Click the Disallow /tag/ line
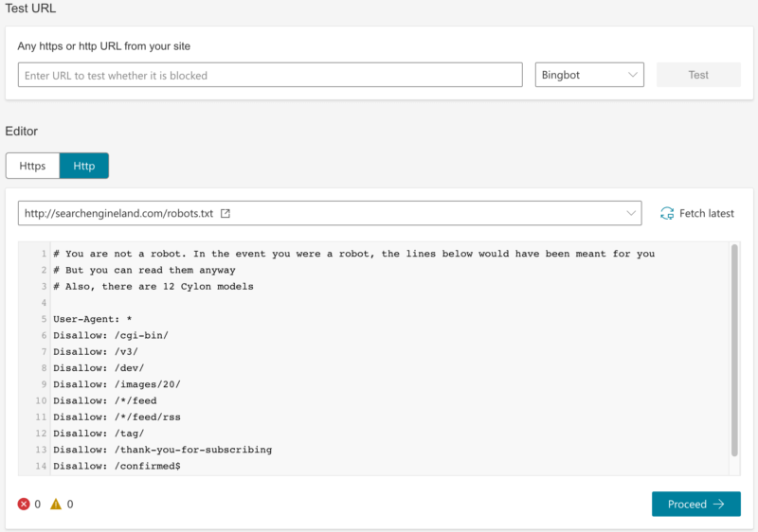Screen dimensions: 758x532 click(x=99, y=434)
